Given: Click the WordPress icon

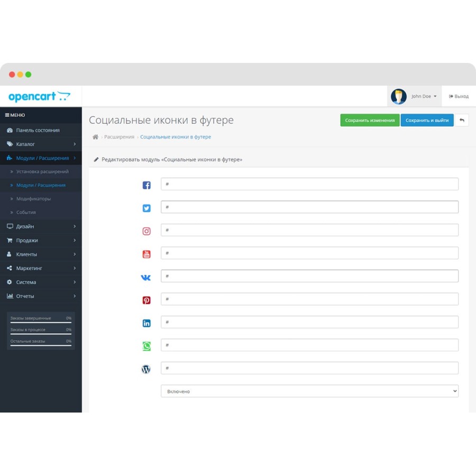Looking at the screenshot, I should (x=146, y=370).
